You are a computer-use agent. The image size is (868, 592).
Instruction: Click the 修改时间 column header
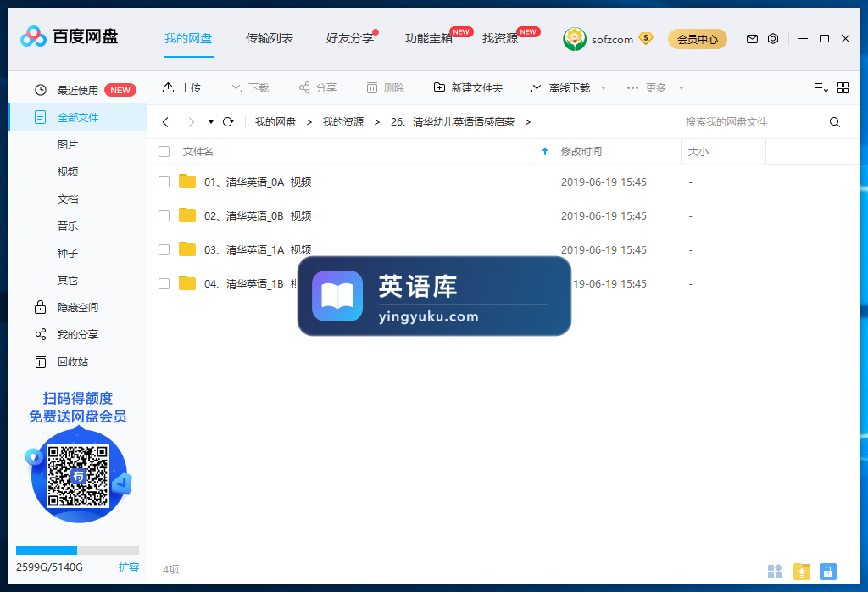(581, 151)
